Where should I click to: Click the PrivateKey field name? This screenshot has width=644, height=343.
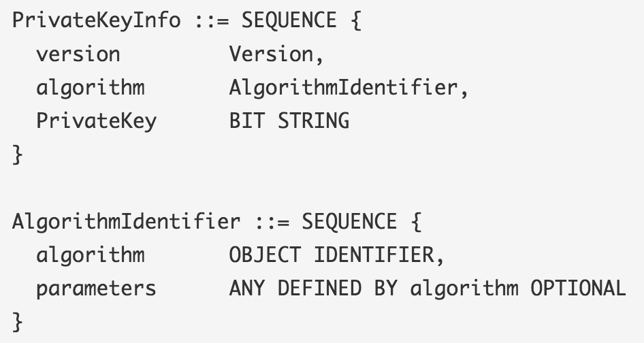(x=97, y=121)
